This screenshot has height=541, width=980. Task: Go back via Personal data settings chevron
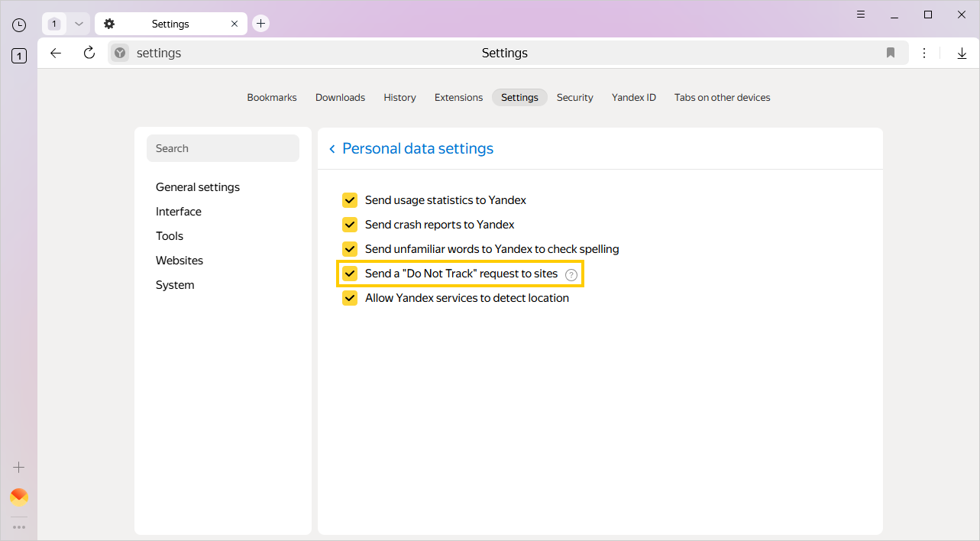(332, 149)
